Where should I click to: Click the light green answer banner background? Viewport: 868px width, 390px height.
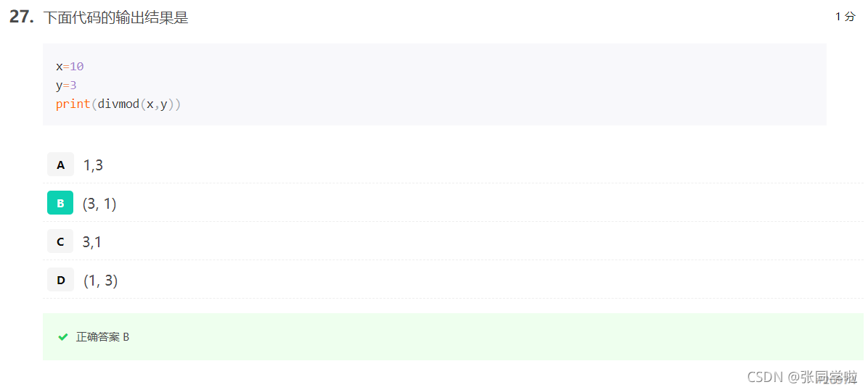pyautogui.click(x=453, y=336)
